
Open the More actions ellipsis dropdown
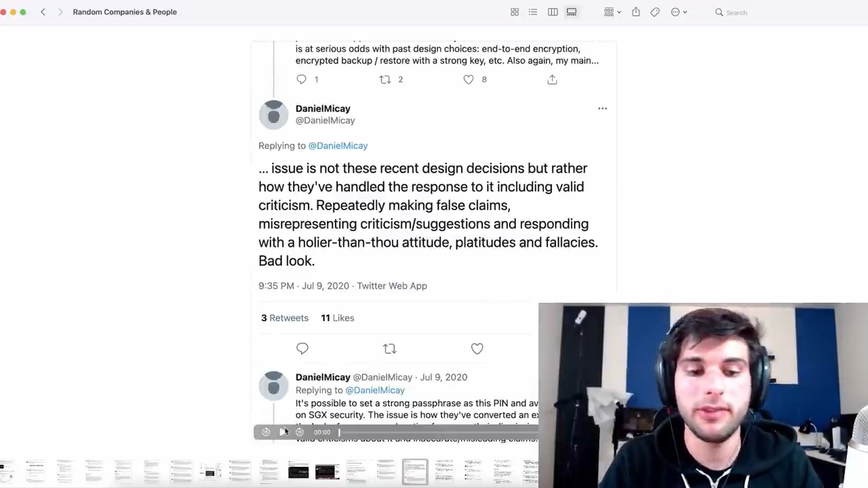[679, 12]
